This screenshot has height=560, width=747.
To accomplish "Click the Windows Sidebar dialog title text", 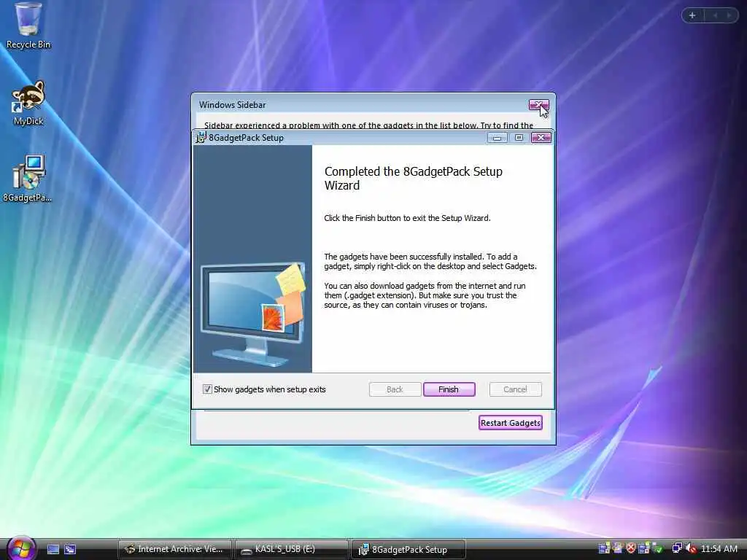I will [x=232, y=105].
